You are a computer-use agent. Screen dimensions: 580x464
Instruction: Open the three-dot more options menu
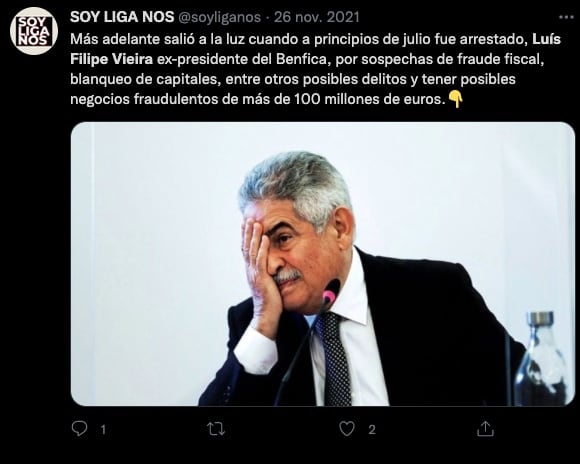coord(566,17)
